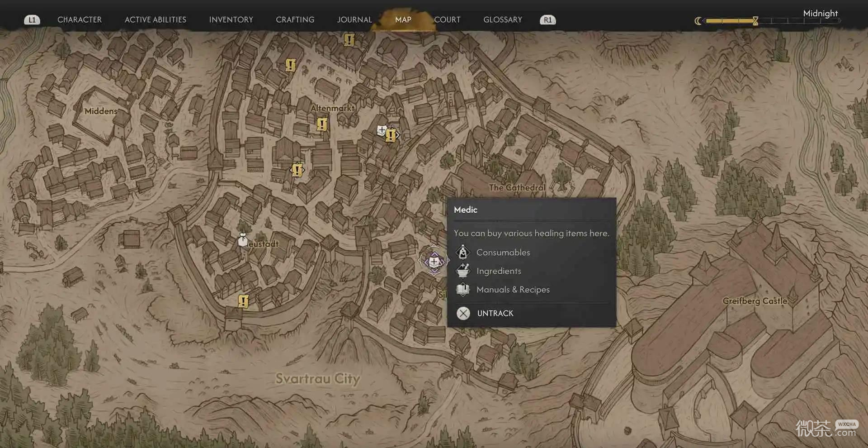Open the COURT tab
The image size is (868, 448).
coord(447,20)
